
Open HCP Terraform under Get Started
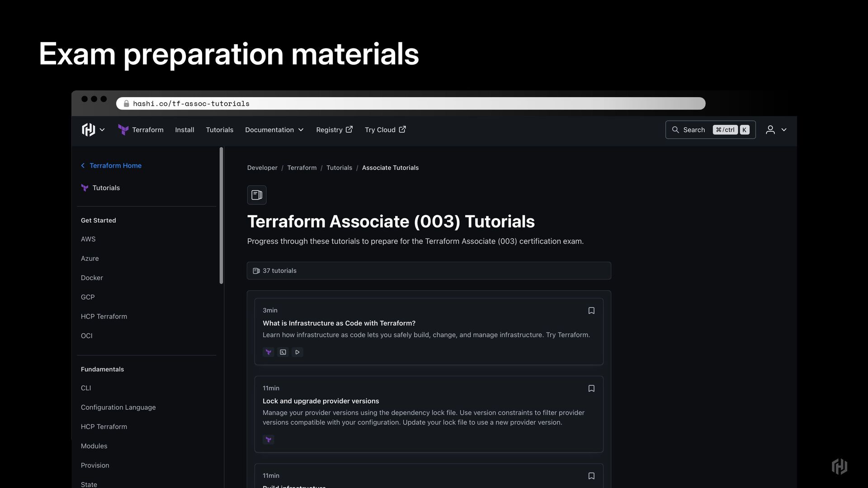pos(104,316)
